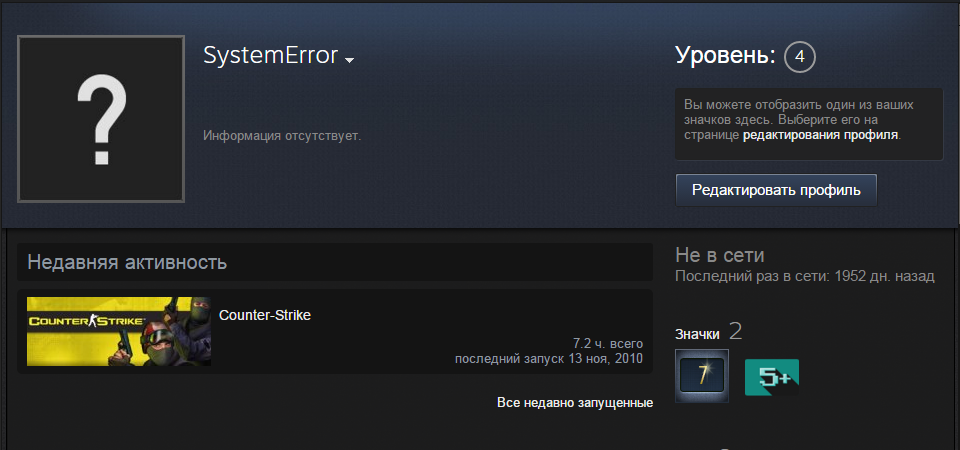The width and height of the screenshot is (960, 450).
Task: Follow the редактирования профиля link
Action: [820, 135]
